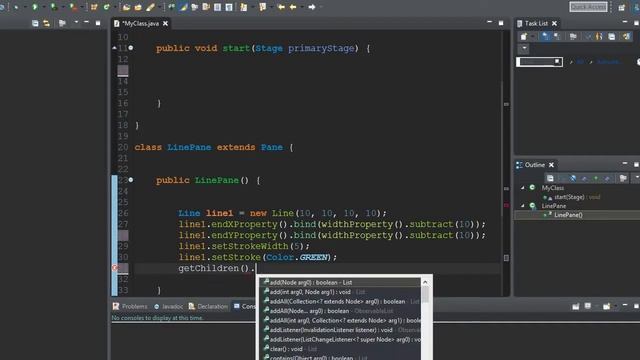Select LinePane() constructor in Outline
This screenshot has width=640, height=360.
coord(568,215)
